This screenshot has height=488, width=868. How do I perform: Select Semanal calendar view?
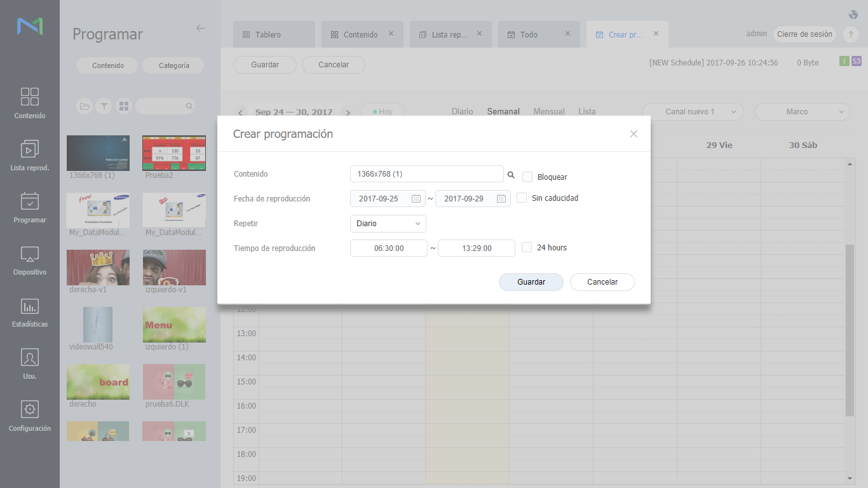503,111
